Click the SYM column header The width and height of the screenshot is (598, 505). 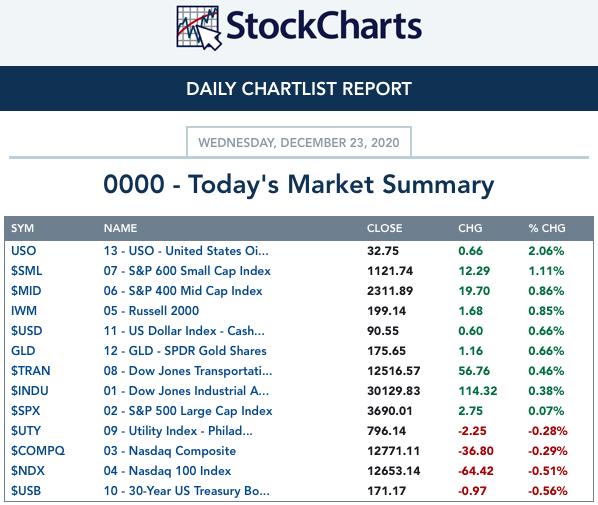[x=23, y=228]
